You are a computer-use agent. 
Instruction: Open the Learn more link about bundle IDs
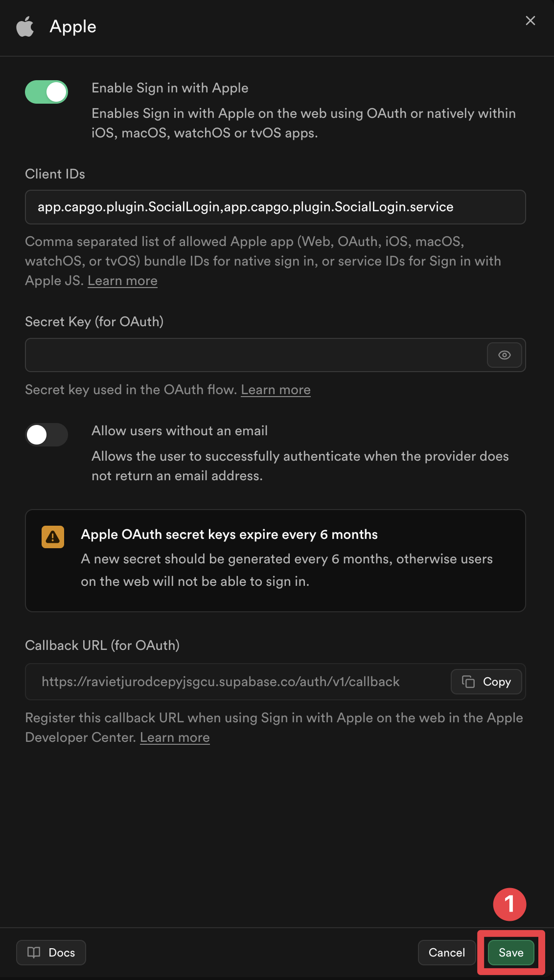tap(122, 280)
